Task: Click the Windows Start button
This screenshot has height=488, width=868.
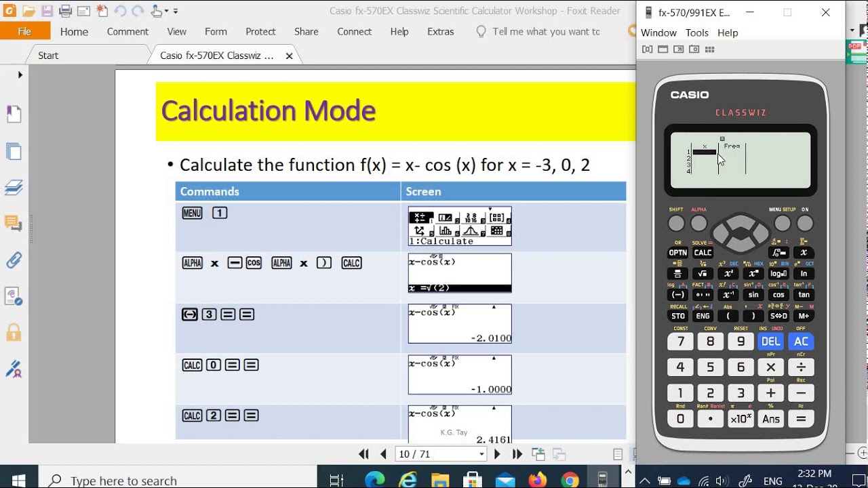Action: tap(18, 480)
